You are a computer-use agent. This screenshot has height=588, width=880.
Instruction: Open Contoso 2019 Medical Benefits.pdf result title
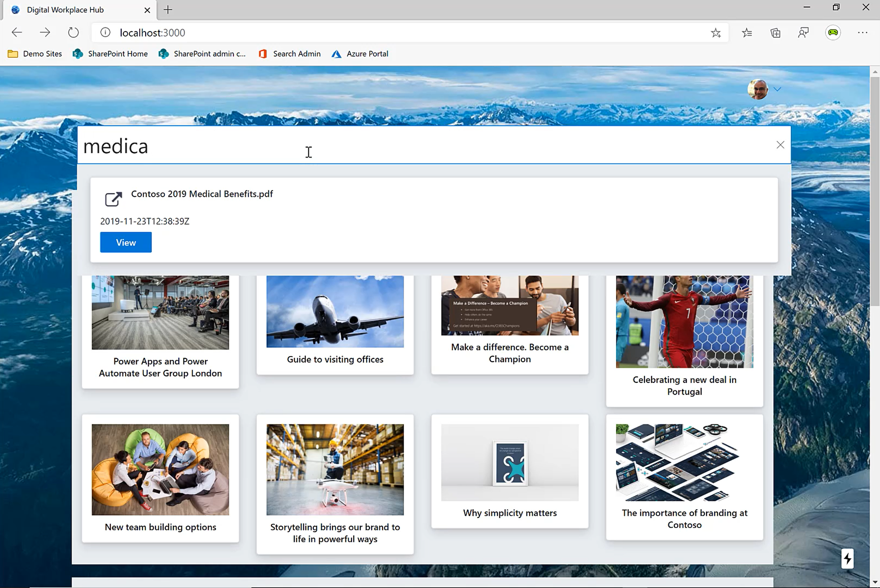pos(202,194)
